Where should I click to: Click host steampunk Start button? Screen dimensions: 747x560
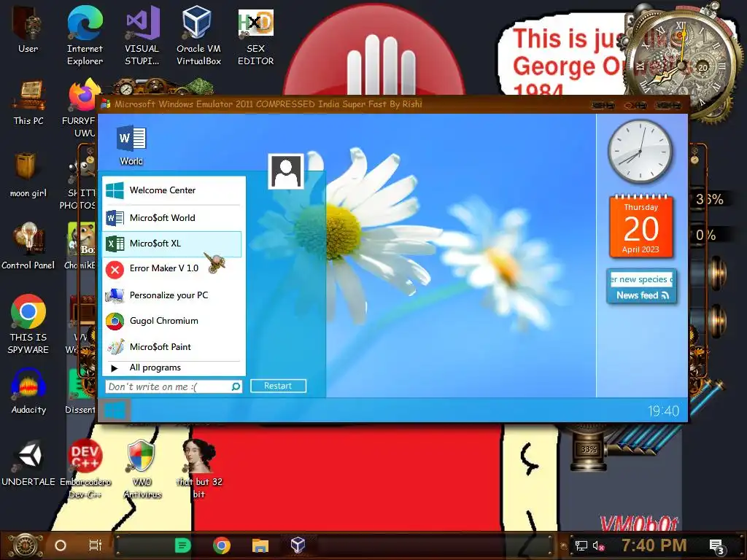(x=24, y=545)
